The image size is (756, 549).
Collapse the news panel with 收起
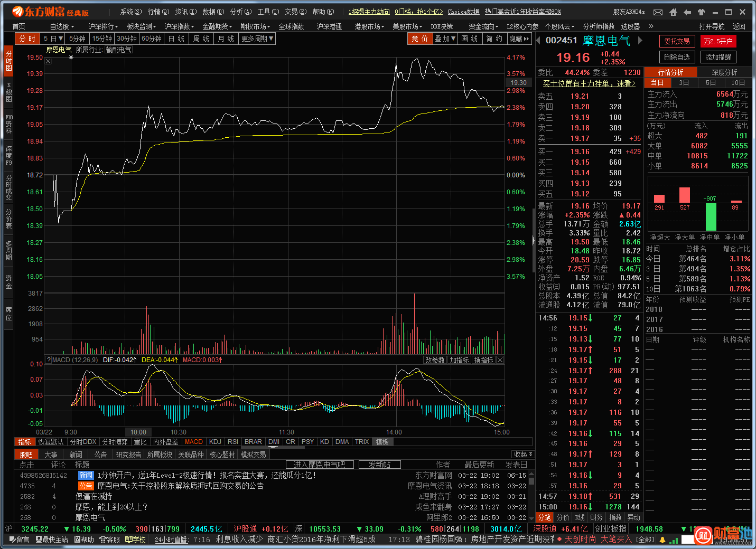(x=523, y=455)
